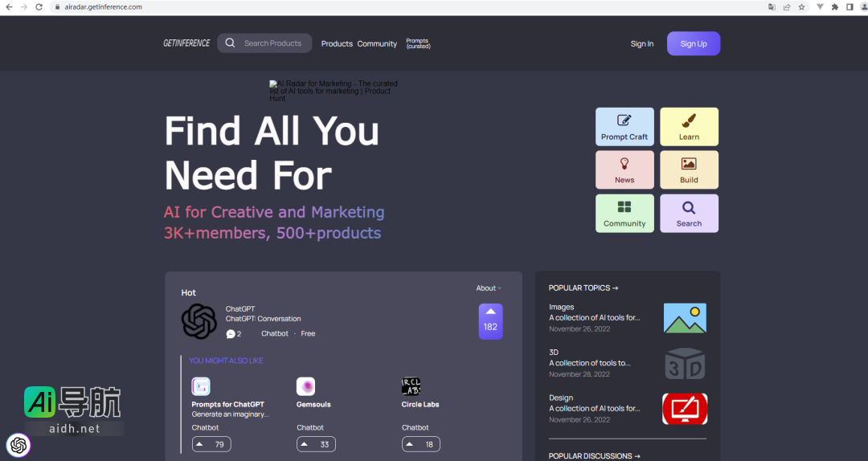Open the Circle Labs title
868x461 pixels.
pos(420,405)
